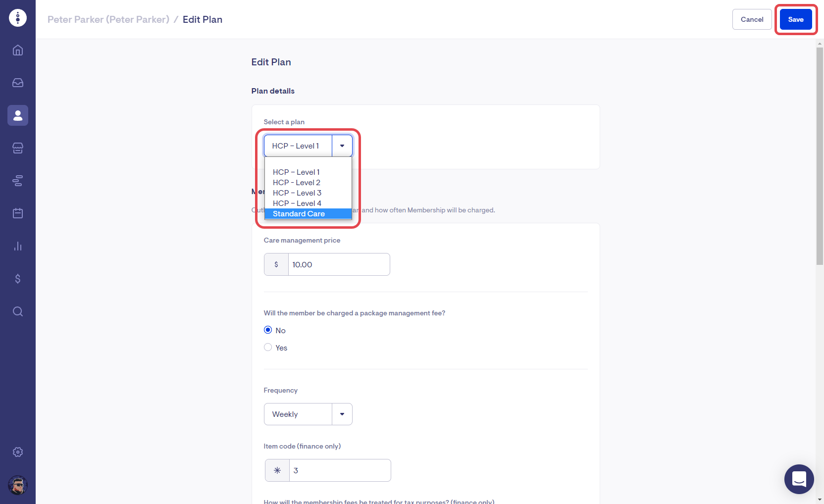Open the settings gear icon
824x504 pixels.
click(18, 452)
